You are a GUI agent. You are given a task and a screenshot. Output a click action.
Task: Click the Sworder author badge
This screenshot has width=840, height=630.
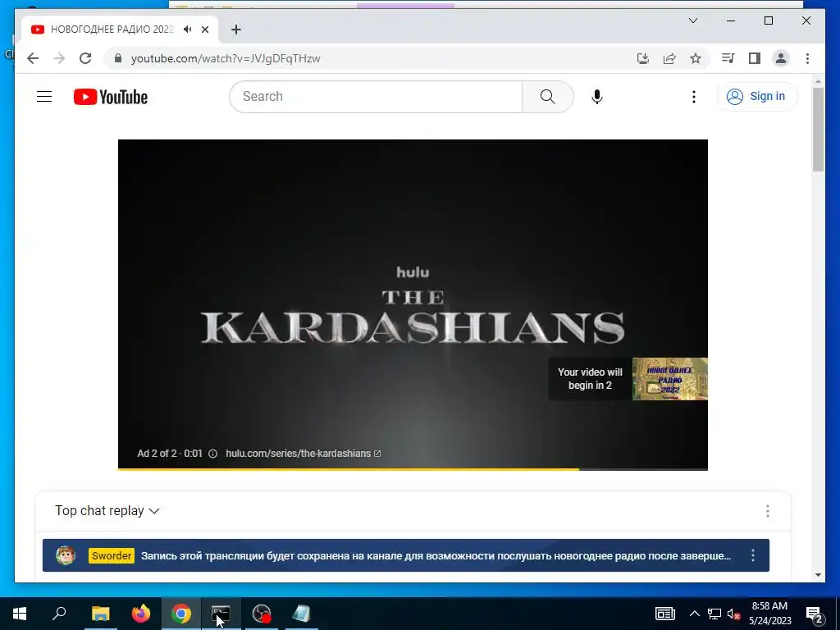click(112, 555)
